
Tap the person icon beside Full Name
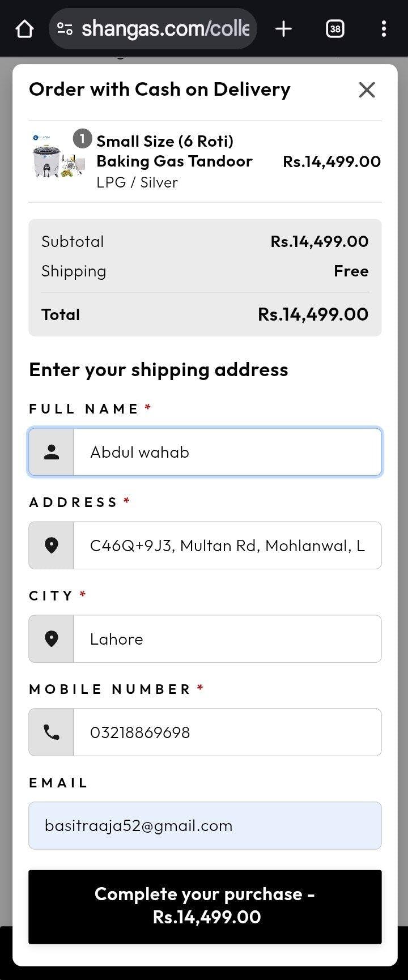[52, 452]
